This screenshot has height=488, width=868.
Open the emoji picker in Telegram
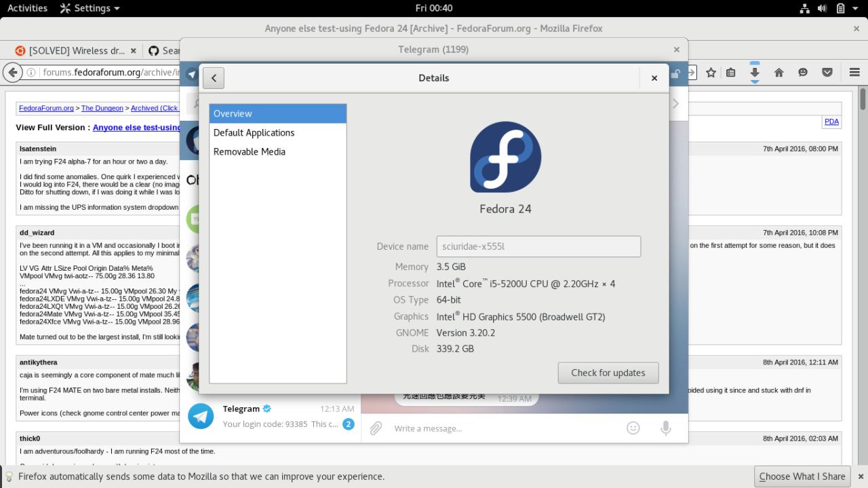click(633, 428)
